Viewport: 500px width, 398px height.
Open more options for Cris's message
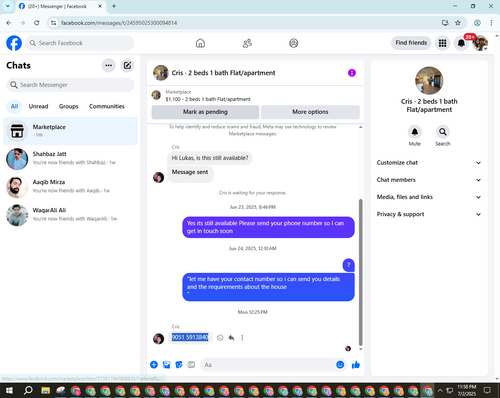click(x=242, y=338)
